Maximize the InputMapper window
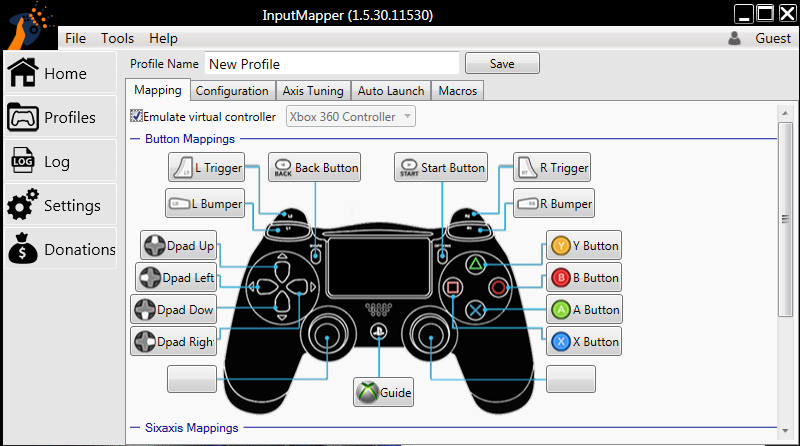The image size is (800, 446). click(x=765, y=14)
